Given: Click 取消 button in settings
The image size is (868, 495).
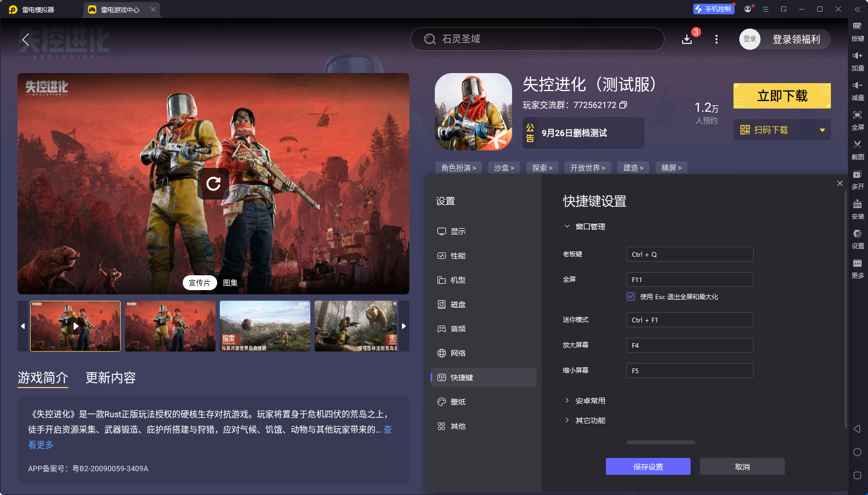Looking at the screenshot, I should click(x=742, y=466).
